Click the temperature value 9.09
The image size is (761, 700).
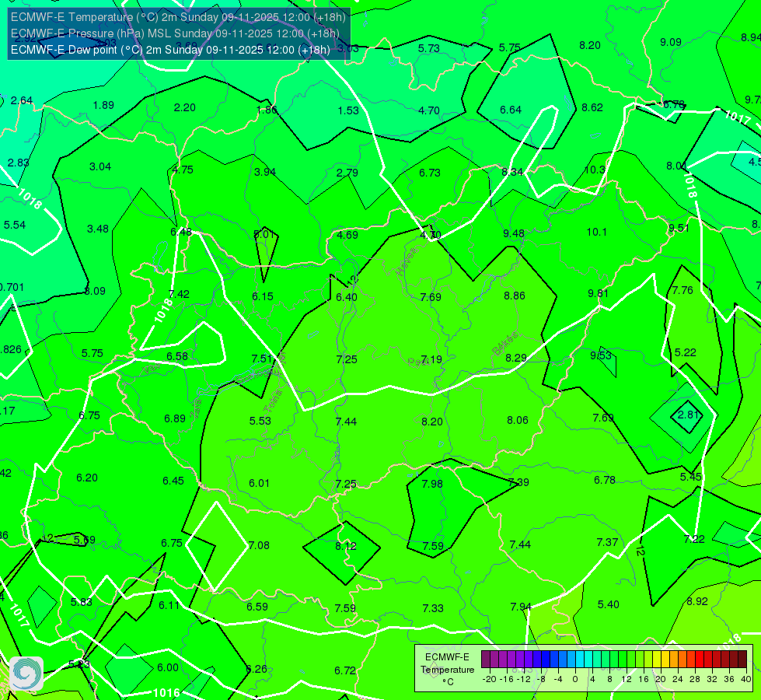[x=671, y=42]
